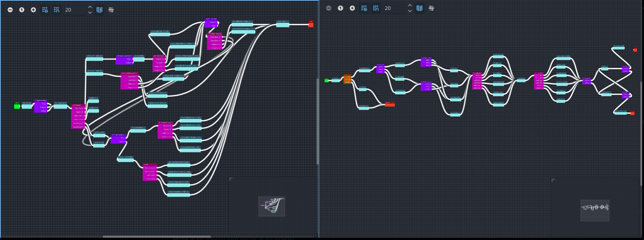Zoom out in the left graph editor
The width and height of the screenshot is (644, 240).
click(x=10, y=10)
